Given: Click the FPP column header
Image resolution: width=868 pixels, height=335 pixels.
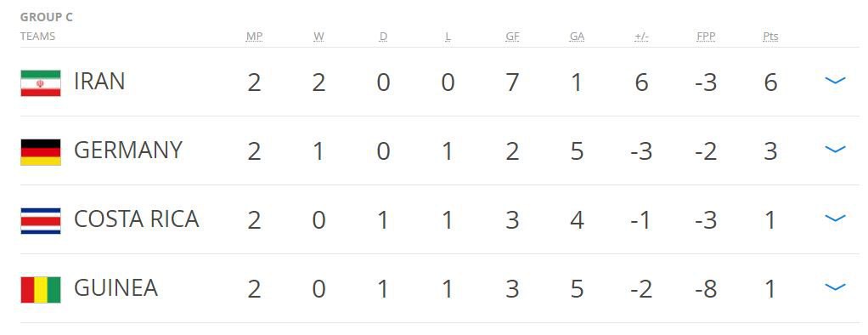Looking at the screenshot, I should coord(706,37).
